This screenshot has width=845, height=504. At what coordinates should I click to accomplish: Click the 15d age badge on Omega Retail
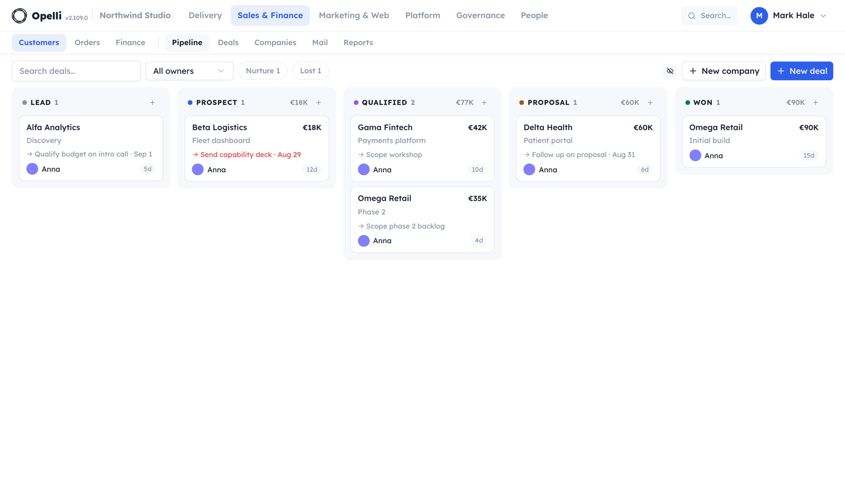(x=809, y=155)
